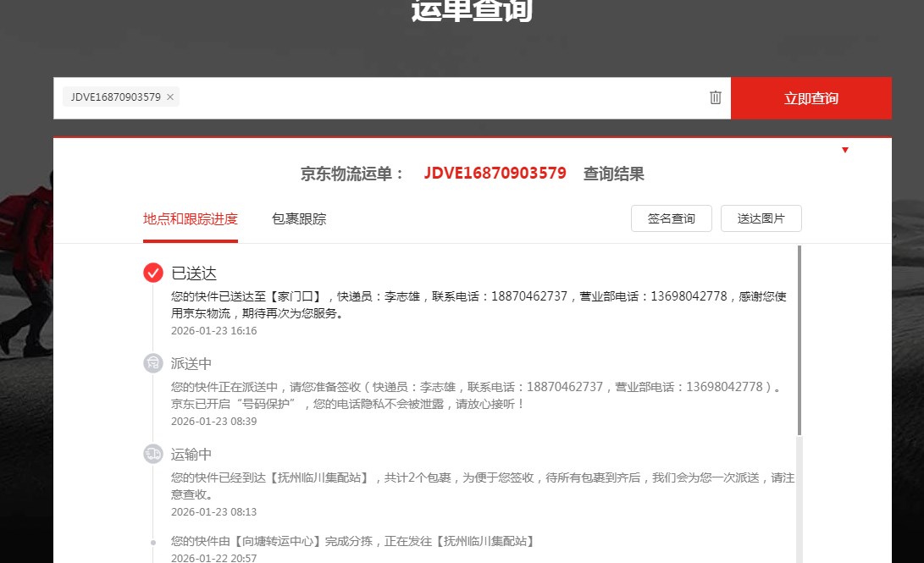This screenshot has width=924, height=563.
Task: Click the gray 运输中 truck icon
Action: click(x=153, y=454)
